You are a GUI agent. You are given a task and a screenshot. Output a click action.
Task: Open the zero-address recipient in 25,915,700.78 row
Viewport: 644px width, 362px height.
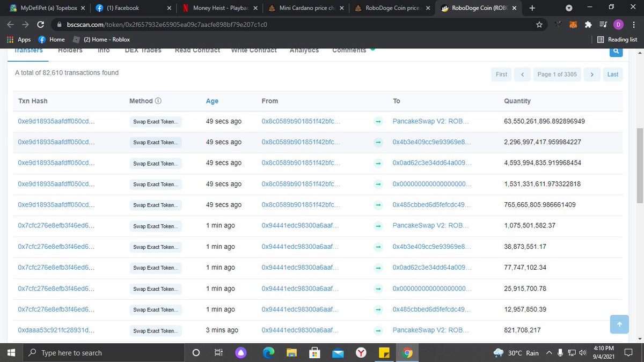(x=433, y=289)
